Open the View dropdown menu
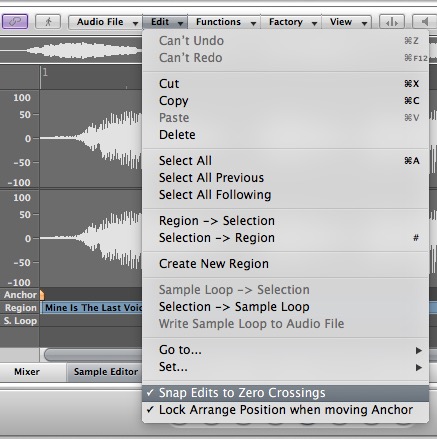The width and height of the screenshot is (437, 439). pos(347,22)
